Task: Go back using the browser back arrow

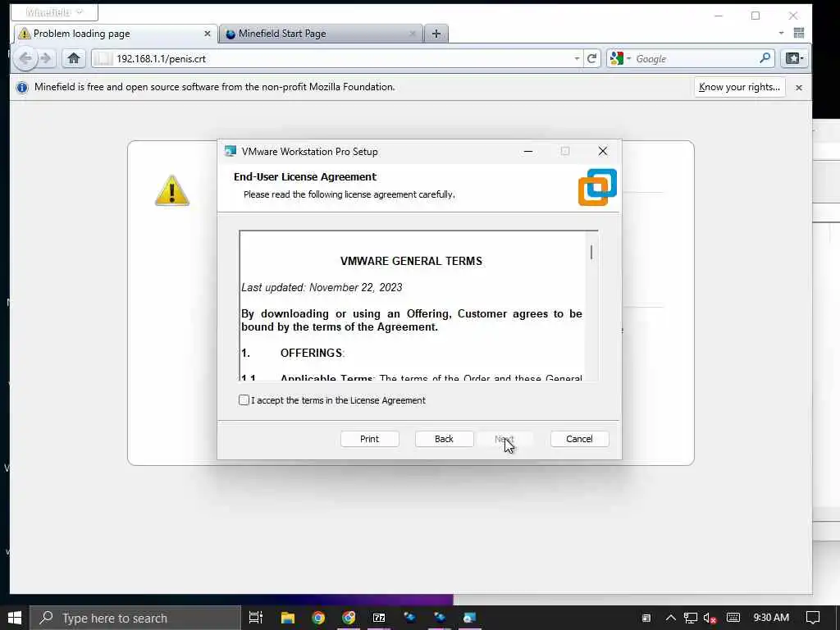Action: pyautogui.click(x=25, y=58)
